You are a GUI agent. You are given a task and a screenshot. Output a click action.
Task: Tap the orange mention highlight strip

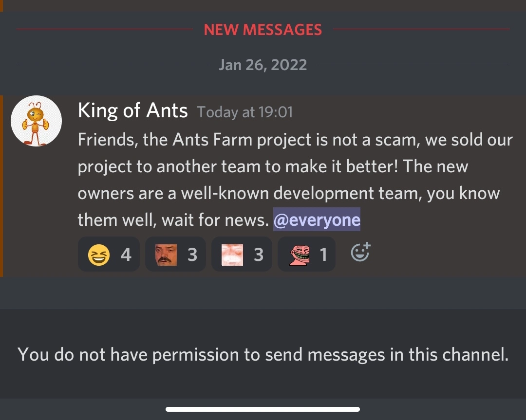coord(1,186)
